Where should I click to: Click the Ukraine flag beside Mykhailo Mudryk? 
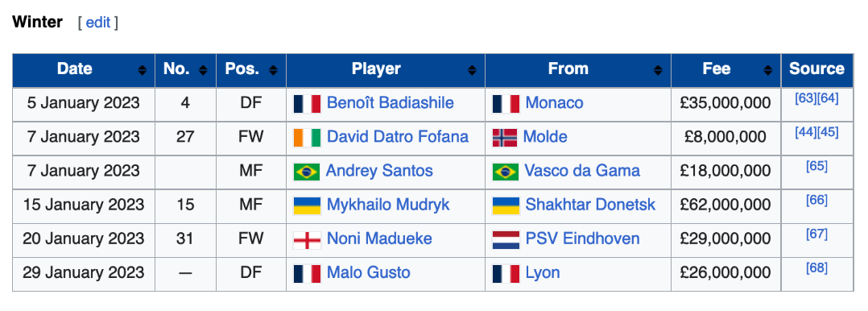pos(308,205)
